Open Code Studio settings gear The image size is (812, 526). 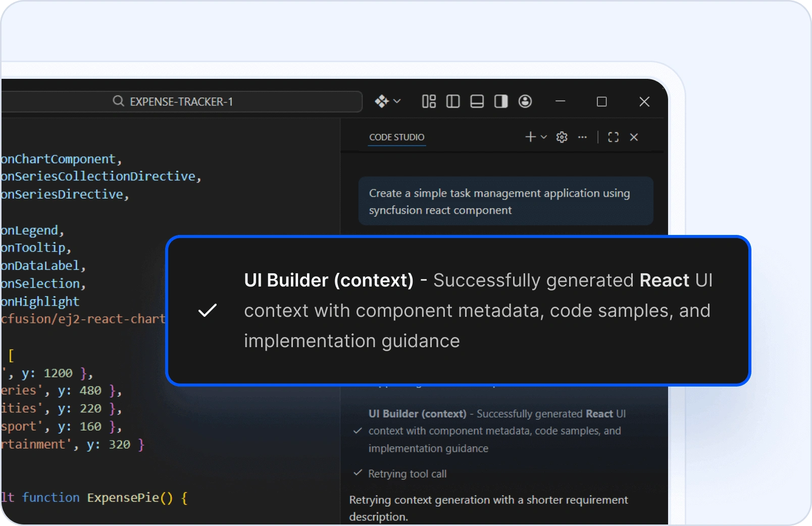(x=562, y=137)
